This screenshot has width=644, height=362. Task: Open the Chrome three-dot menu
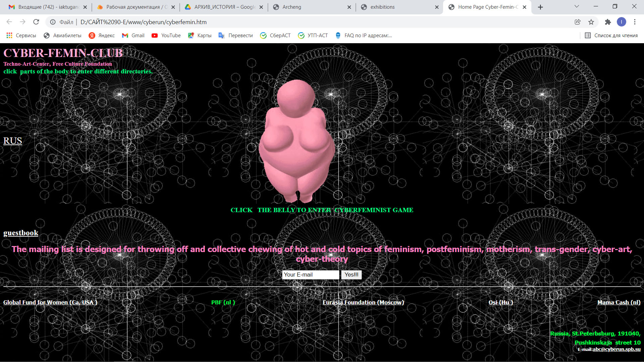coord(635,22)
